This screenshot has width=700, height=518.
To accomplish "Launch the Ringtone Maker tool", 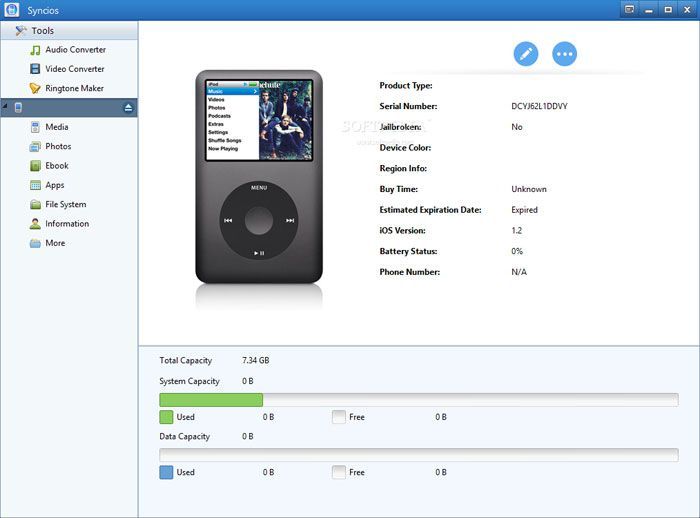I will tap(67, 88).
